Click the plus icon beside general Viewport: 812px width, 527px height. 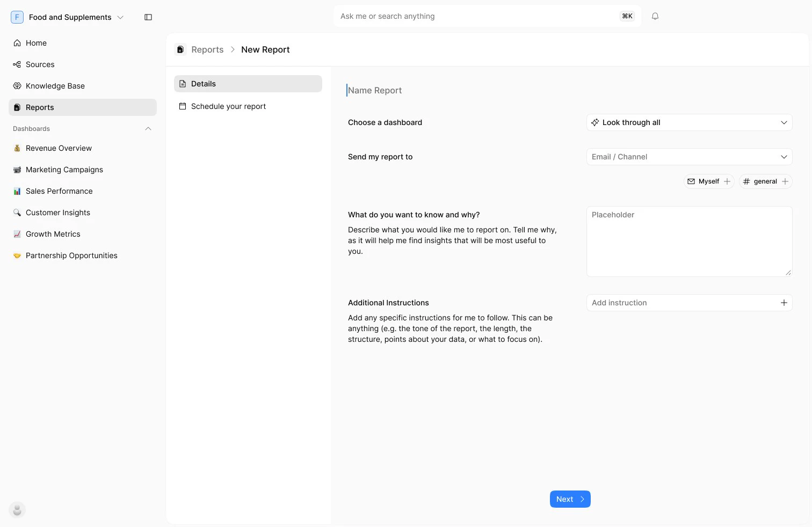(785, 181)
